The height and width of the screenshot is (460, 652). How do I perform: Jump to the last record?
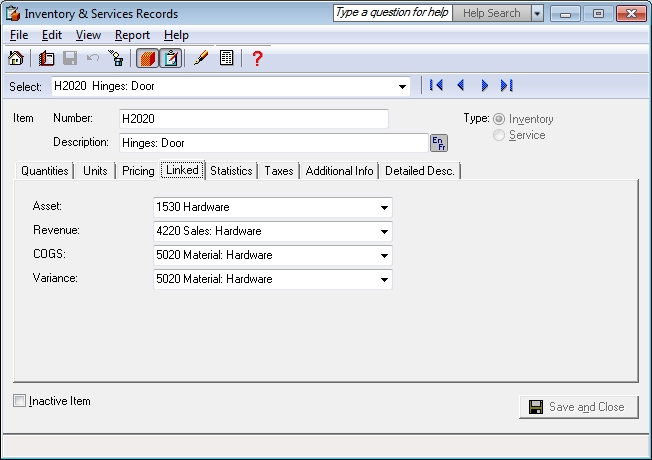point(507,86)
